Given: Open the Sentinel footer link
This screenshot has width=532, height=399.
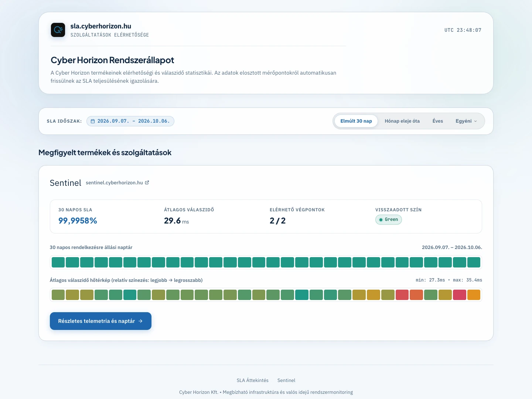Looking at the screenshot, I should 286,380.
